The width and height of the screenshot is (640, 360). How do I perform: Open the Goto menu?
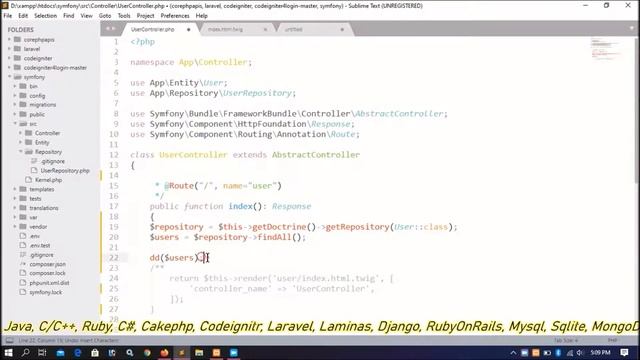click(x=105, y=16)
